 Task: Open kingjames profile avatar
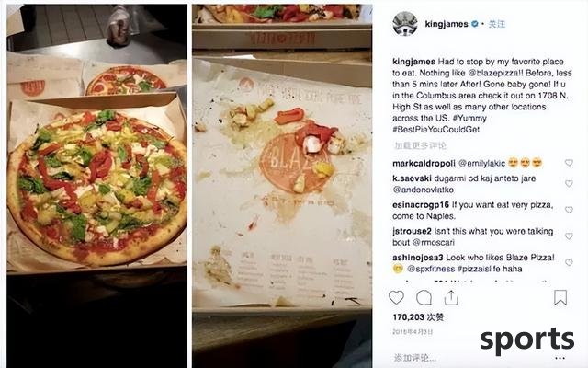[405, 24]
